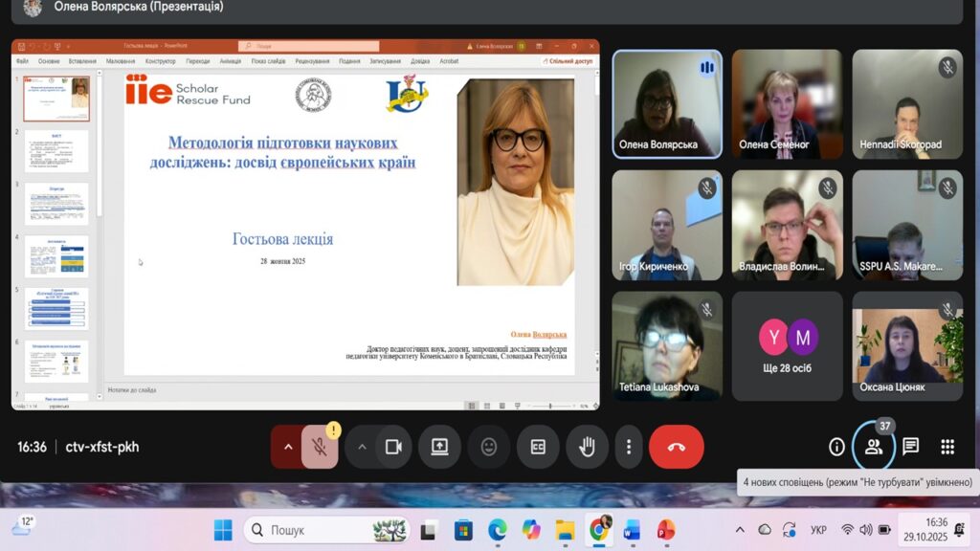The image size is (980, 551).
Task: Open the 'Вставлення' ribbon tab
Action: (82, 61)
